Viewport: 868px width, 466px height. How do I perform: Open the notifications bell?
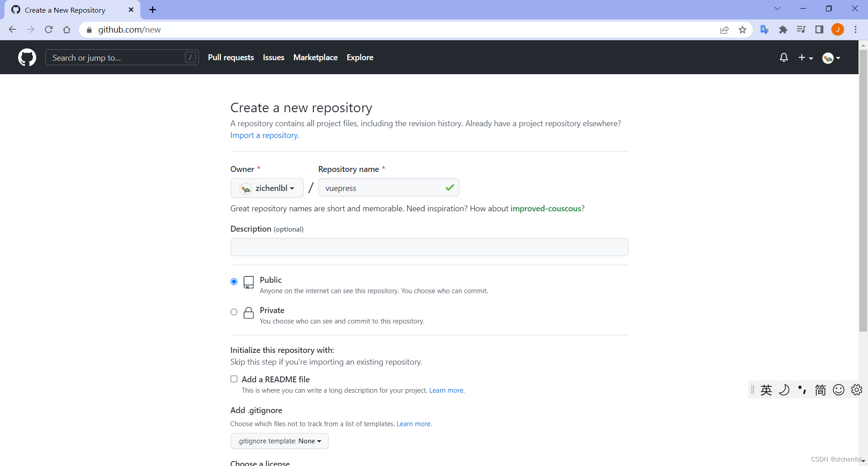tap(784, 57)
